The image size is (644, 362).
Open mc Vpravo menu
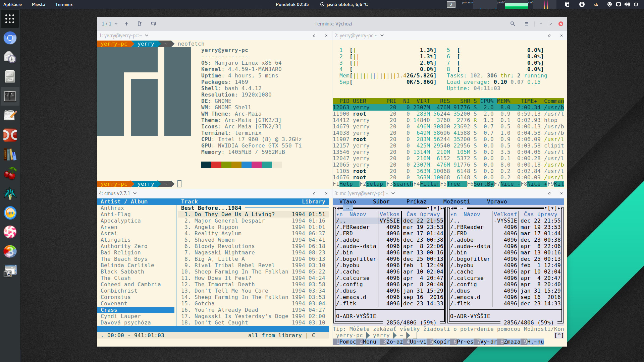click(x=497, y=202)
